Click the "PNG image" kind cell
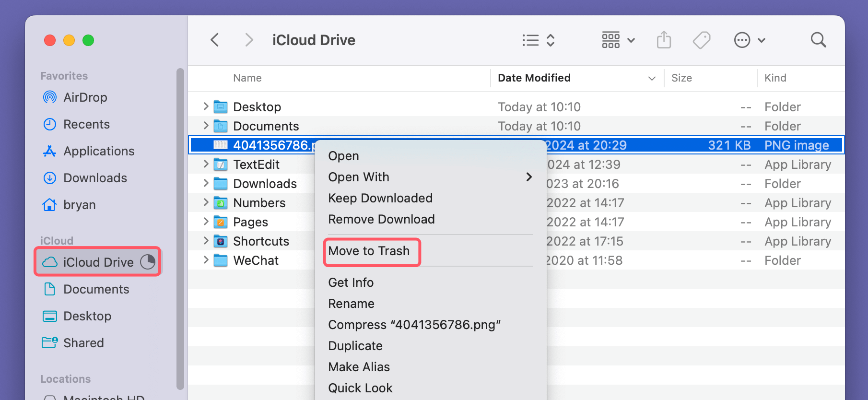The width and height of the screenshot is (868, 400). 797,145
